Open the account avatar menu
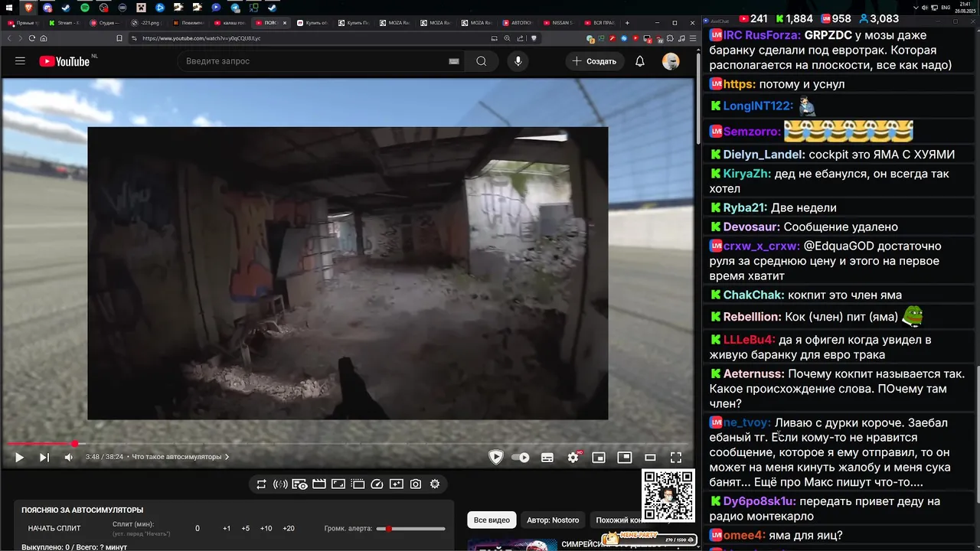Screen dimensions: 980x551 click(x=671, y=61)
